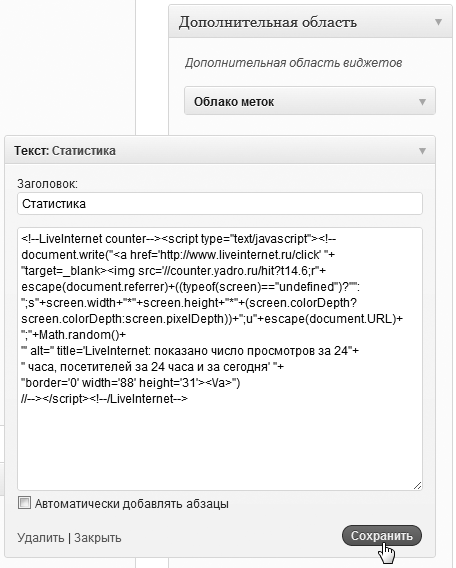Click the Дополнительная область header title
This screenshot has height=568, width=456.
tap(268, 22)
